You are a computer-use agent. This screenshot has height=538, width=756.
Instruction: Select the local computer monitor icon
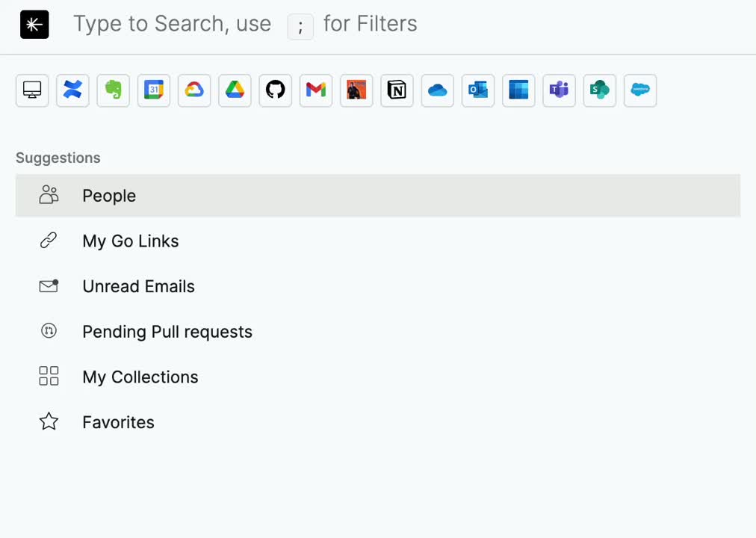pos(32,90)
